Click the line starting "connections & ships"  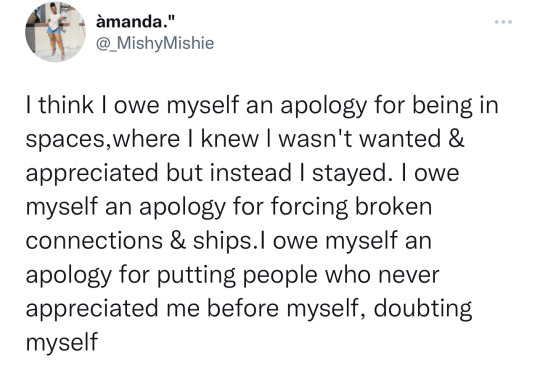(x=229, y=241)
